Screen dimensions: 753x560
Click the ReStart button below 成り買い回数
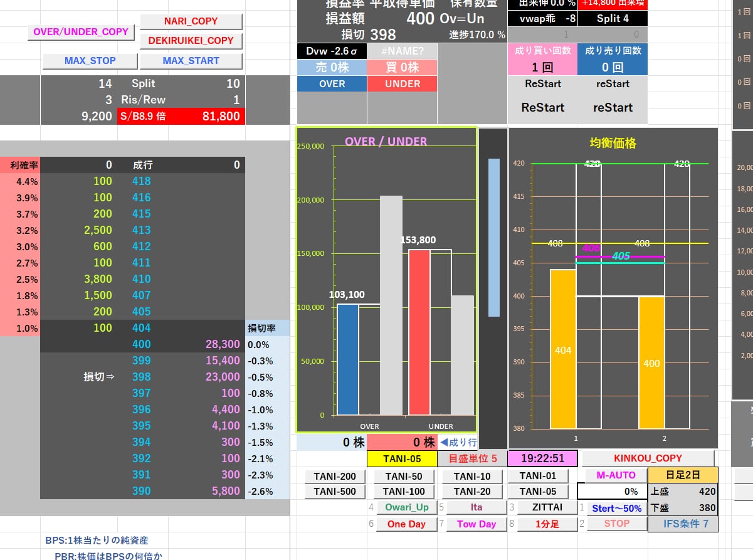pyautogui.click(x=542, y=107)
